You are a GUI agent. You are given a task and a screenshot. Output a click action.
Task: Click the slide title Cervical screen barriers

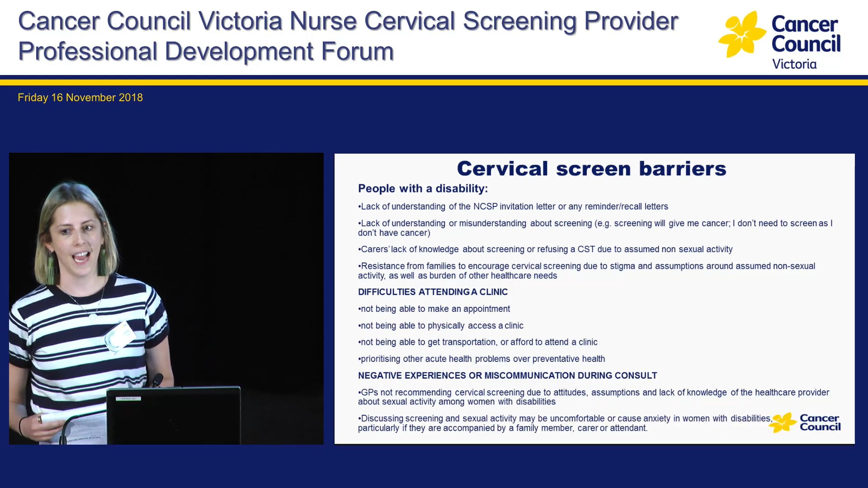point(591,169)
